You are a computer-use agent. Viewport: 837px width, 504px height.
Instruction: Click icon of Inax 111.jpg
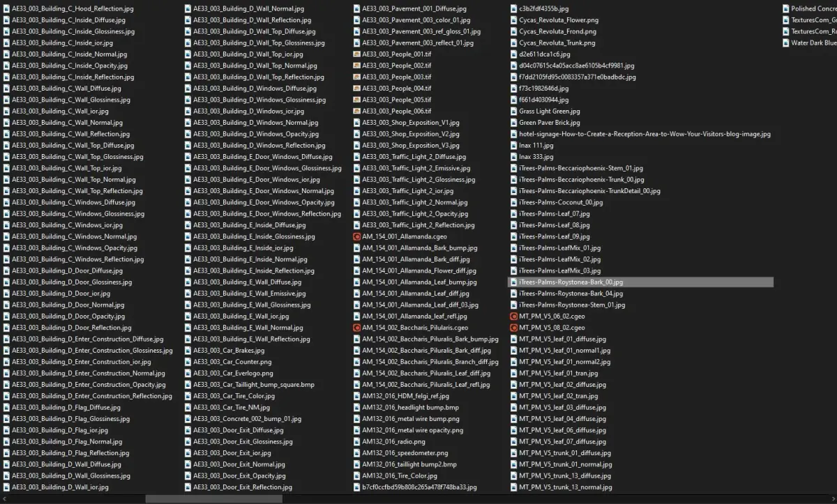click(513, 145)
